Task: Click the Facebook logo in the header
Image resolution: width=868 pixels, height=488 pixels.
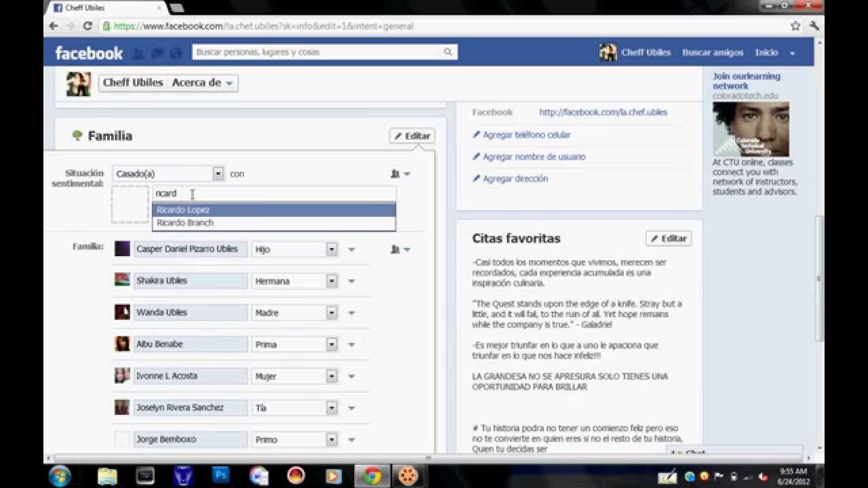Action: pyautogui.click(x=89, y=53)
